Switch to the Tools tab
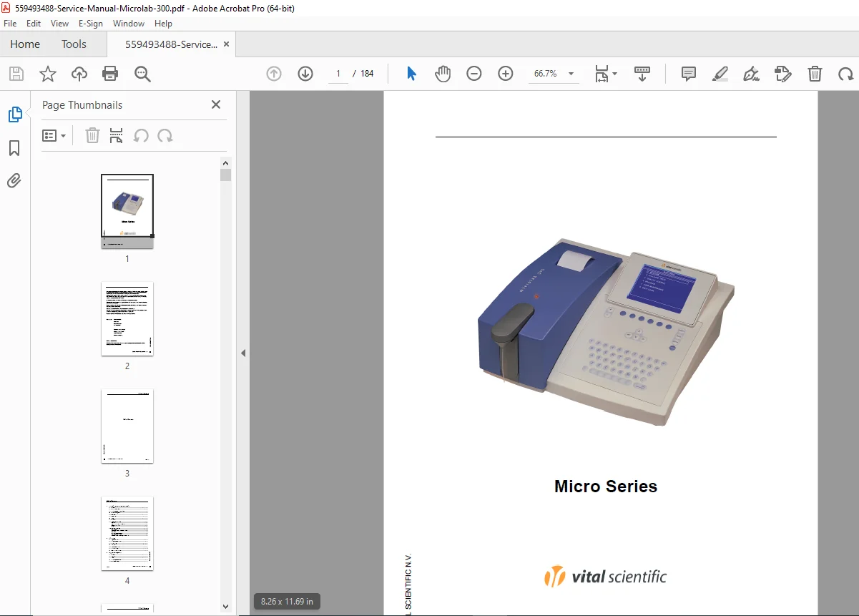Viewport: 859px width, 616px height. click(74, 44)
